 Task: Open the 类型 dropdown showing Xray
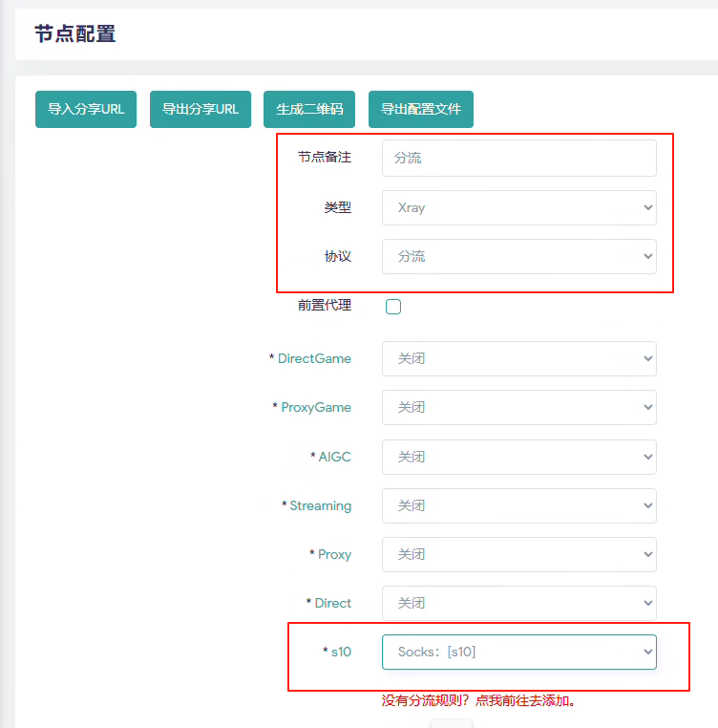[x=518, y=207]
